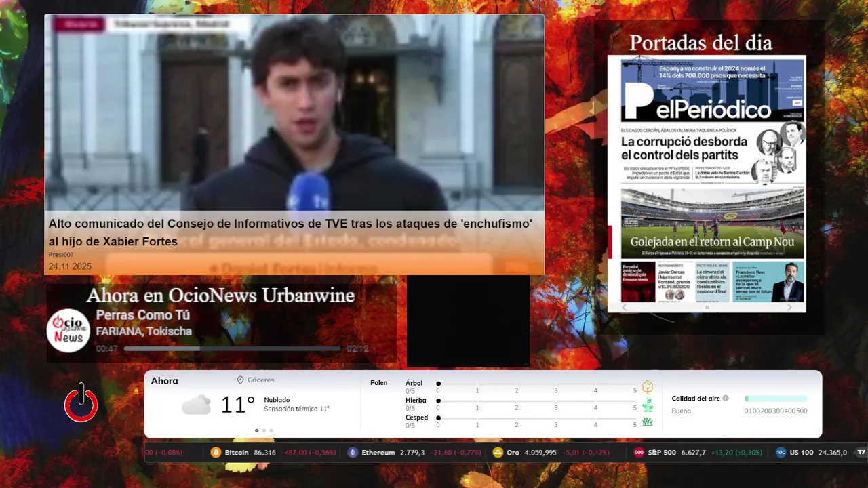Click the 'Cáceres' location label
Screen dimensions: 868x488
click(261, 380)
